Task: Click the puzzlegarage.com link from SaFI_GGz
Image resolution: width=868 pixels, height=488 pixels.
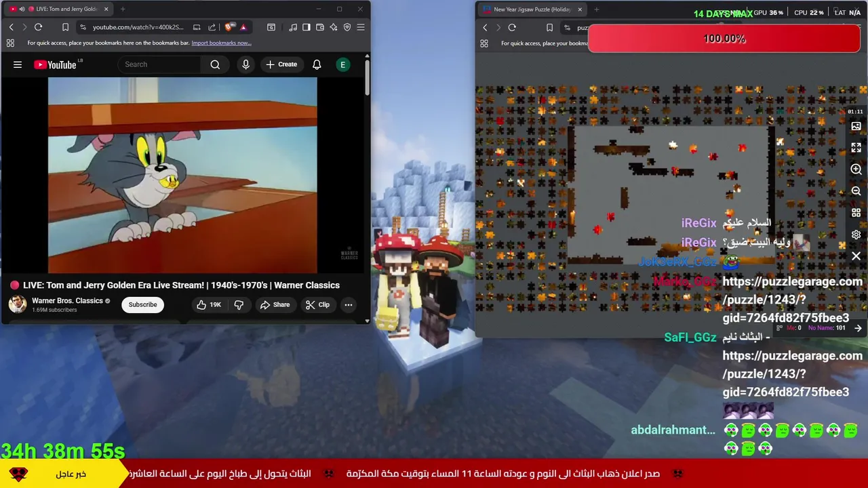Action: (792, 373)
